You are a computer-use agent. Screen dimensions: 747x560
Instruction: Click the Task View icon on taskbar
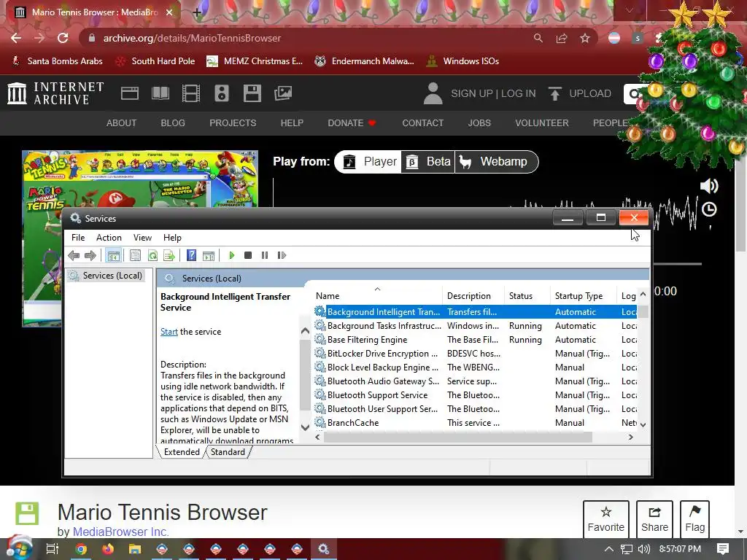tap(53, 549)
